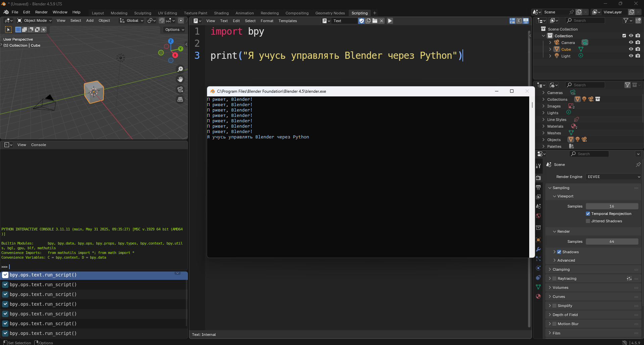Open the Render Engine EEVEE dropdown
644x345 pixels.
pyautogui.click(x=613, y=177)
